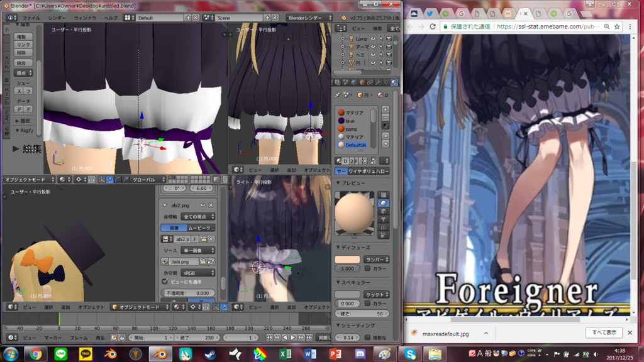644x362 pixels.
Task: Play the animation forward
Action: 293,337
